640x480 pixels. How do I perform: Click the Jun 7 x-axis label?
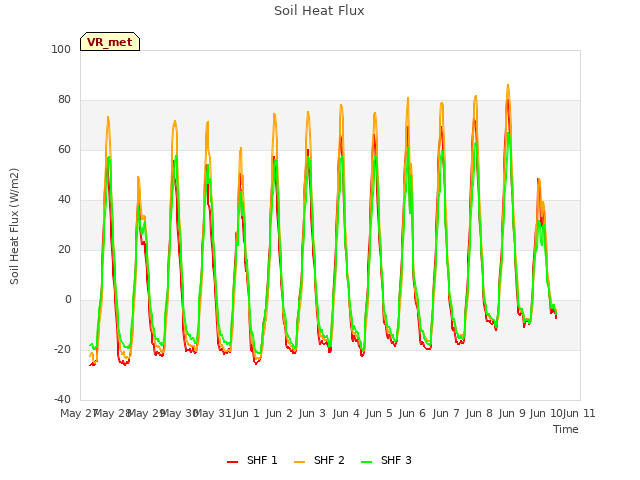click(446, 413)
